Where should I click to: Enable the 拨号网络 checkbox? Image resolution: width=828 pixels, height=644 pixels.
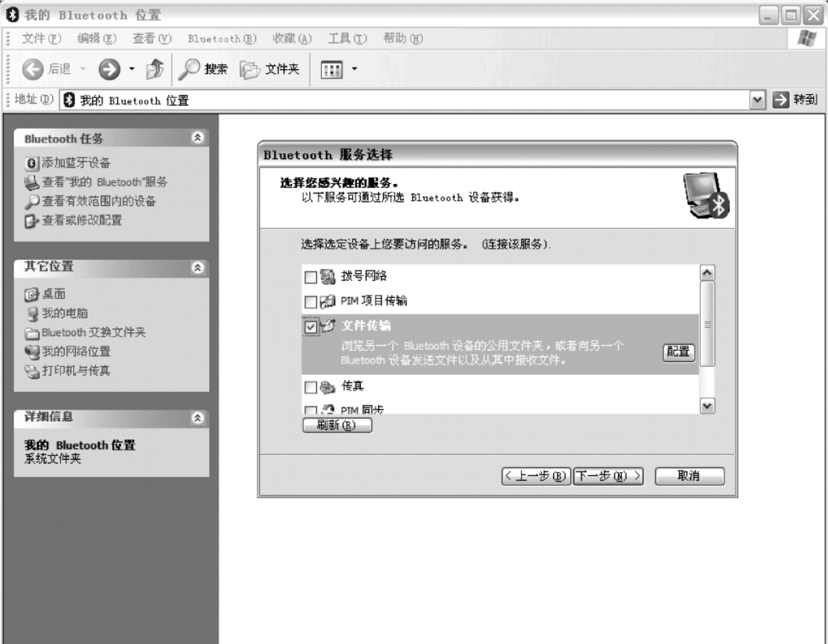(311, 277)
